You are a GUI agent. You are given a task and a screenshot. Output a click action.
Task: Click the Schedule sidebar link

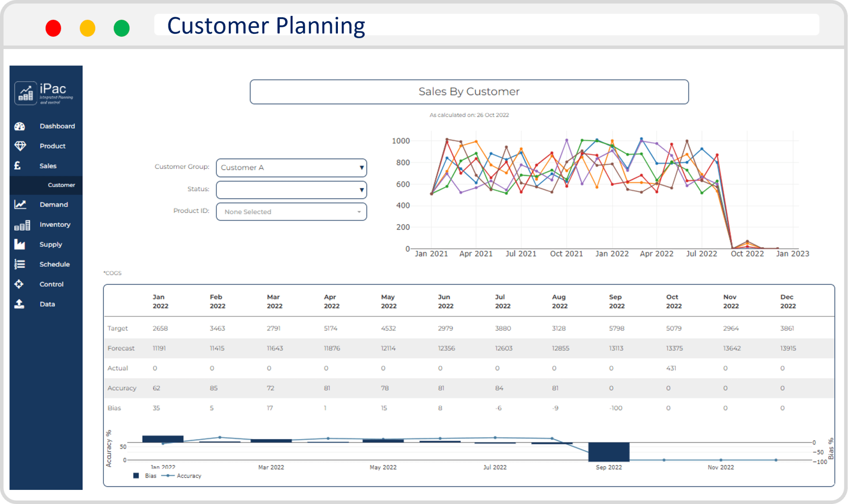coord(54,264)
